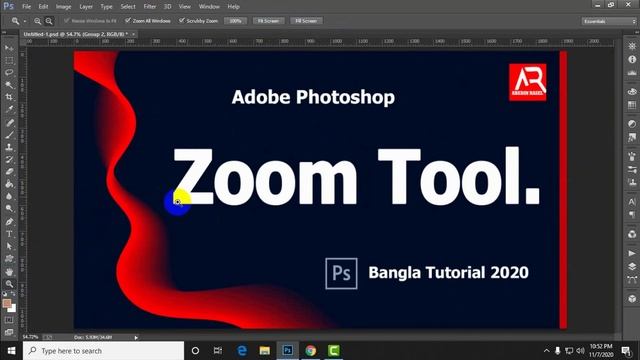The height and width of the screenshot is (360, 640).
Task: Select the Eraser tool
Action: click(9, 171)
